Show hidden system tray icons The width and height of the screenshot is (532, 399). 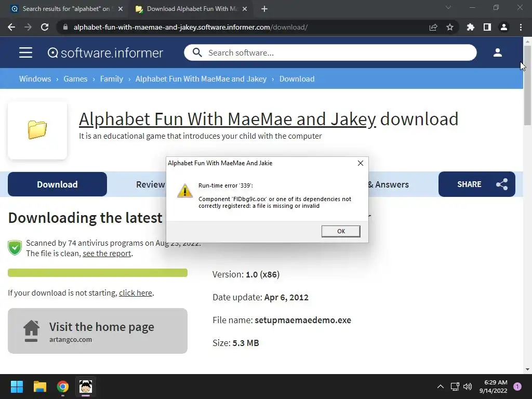click(441, 387)
